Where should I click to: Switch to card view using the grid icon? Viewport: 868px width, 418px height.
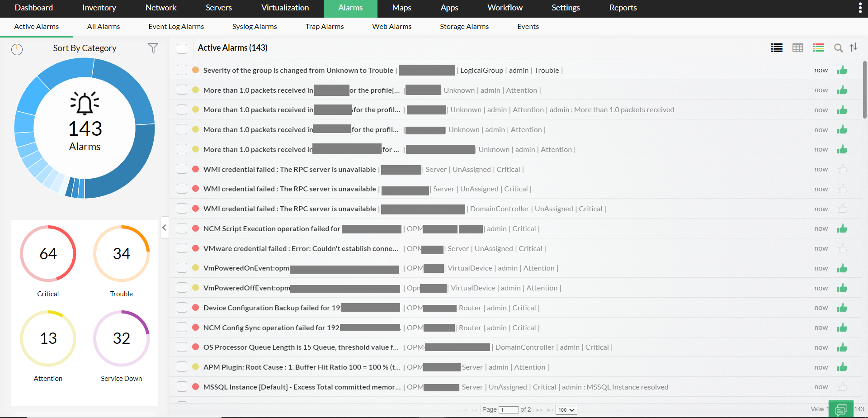(797, 47)
